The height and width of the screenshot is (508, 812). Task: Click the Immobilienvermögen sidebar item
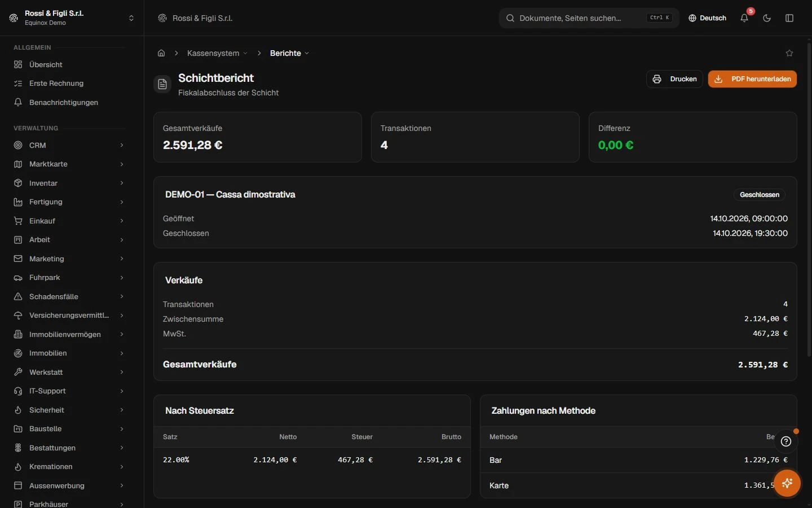point(69,334)
